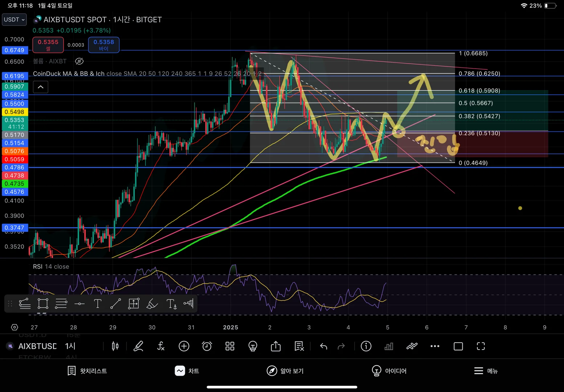
Task: Tap the 0.5498 yellow price label
Action: pos(15,112)
